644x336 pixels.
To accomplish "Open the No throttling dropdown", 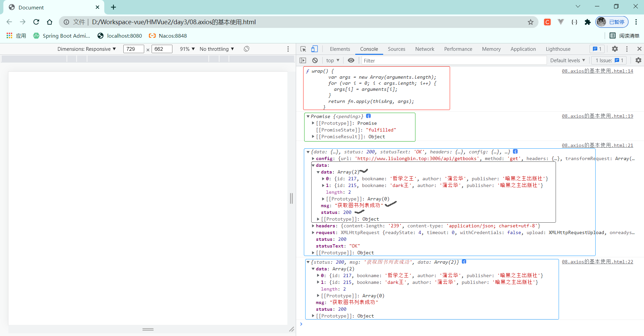I will point(216,49).
